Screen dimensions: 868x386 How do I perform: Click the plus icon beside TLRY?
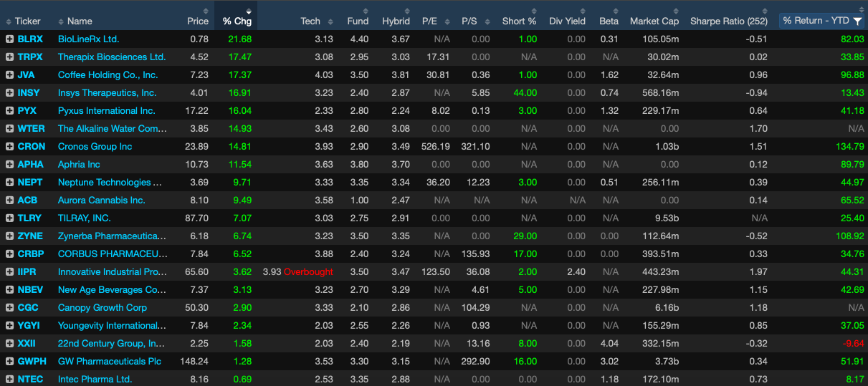pyautogui.click(x=9, y=218)
